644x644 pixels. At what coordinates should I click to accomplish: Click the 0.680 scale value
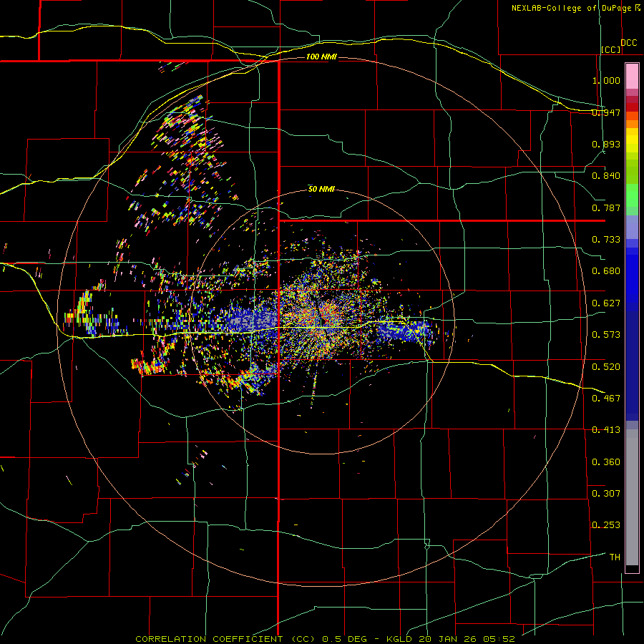[x=606, y=271]
